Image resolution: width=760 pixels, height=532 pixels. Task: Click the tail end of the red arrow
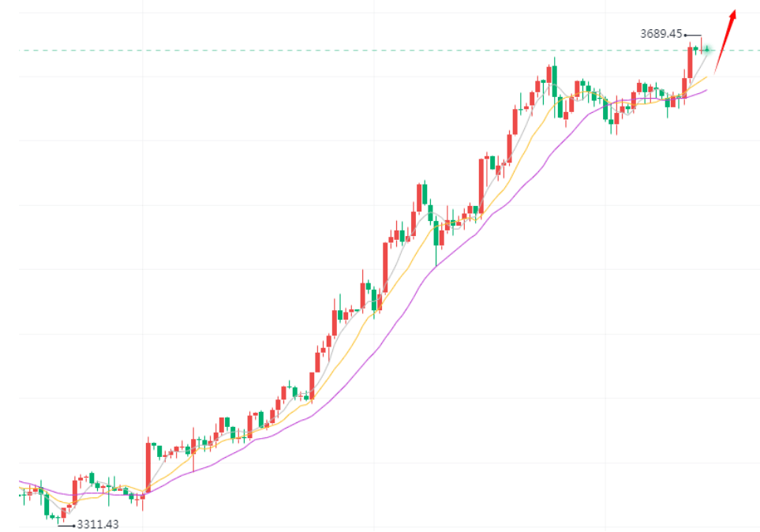pyautogui.click(x=715, y=73)
